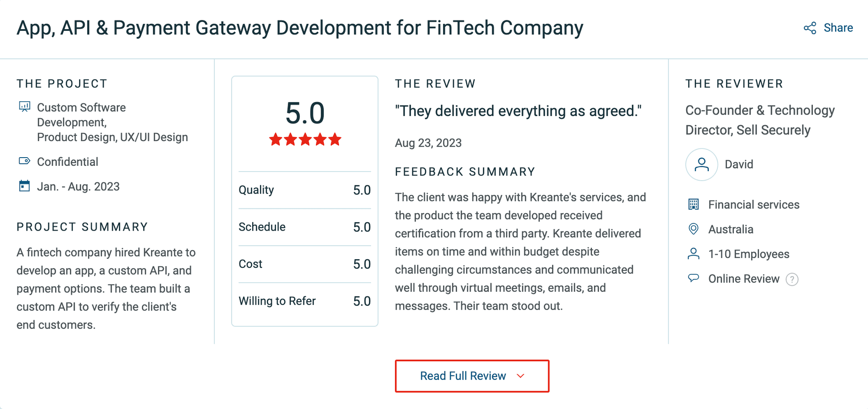Click the Australia location pin icon
The image size is (868, 409).
tap(694, 229)
